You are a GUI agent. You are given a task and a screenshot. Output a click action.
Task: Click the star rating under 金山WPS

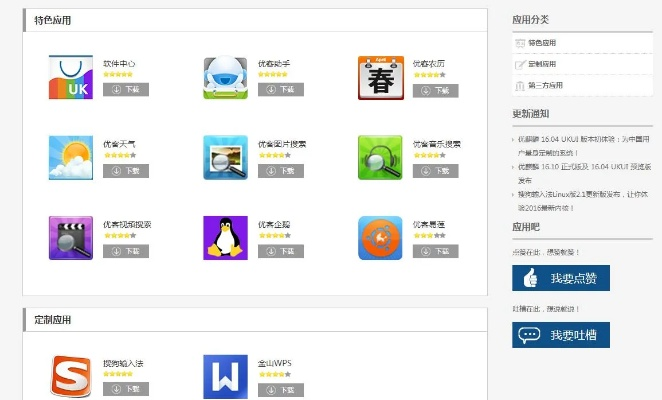click(275, 374)
